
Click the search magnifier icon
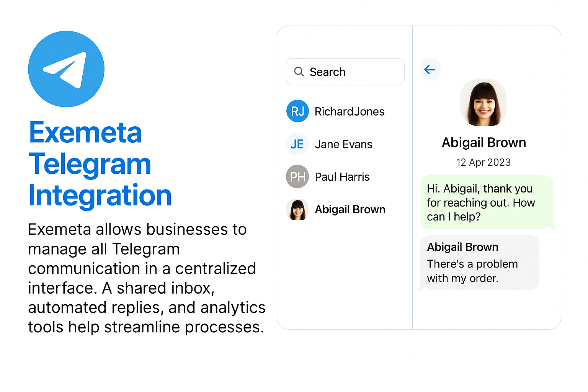tap(299, 72)
